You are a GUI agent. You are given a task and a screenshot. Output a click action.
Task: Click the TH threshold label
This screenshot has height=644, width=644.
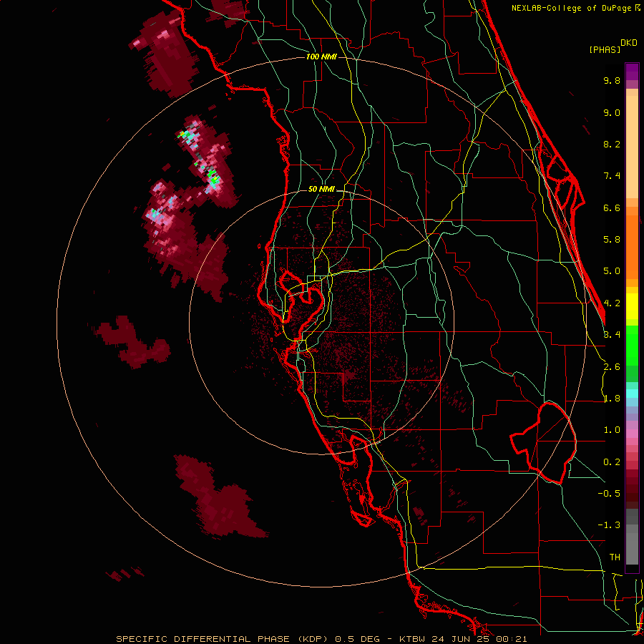[615, 557]
